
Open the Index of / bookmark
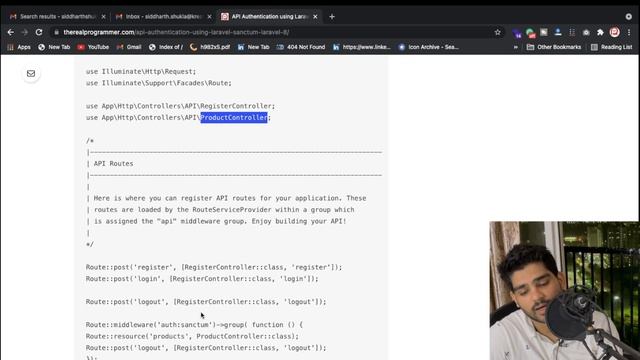(x=166, y=47)
